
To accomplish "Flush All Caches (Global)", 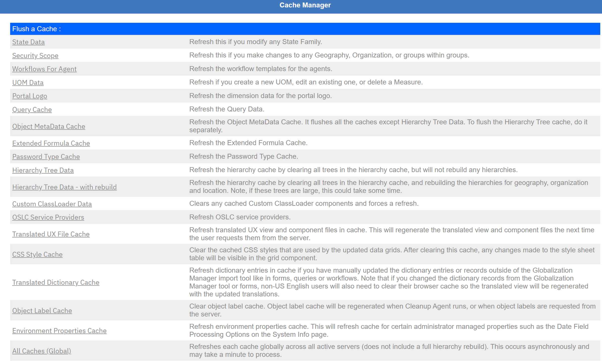I will pos(42,351).
